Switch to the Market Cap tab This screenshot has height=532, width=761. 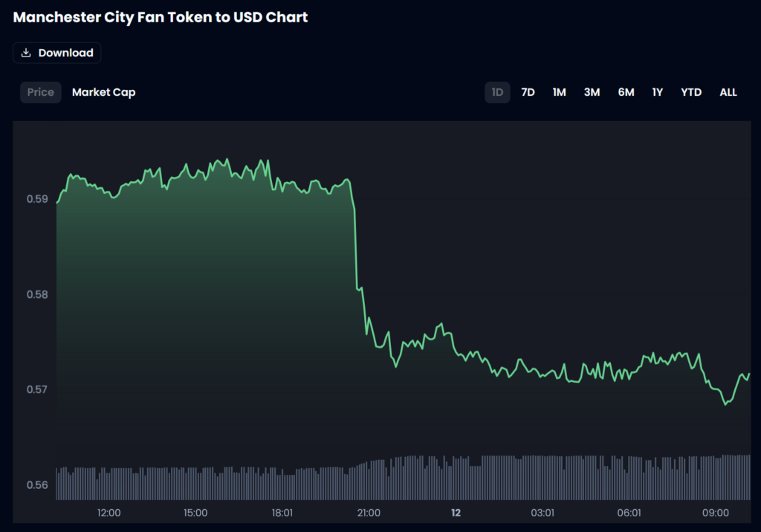point(103,92)
